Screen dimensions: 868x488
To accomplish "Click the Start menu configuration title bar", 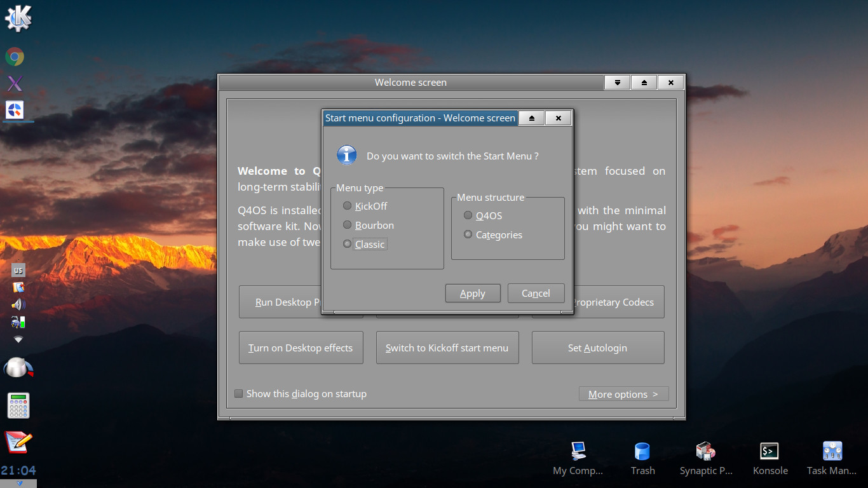I will [x=420, y=118].
